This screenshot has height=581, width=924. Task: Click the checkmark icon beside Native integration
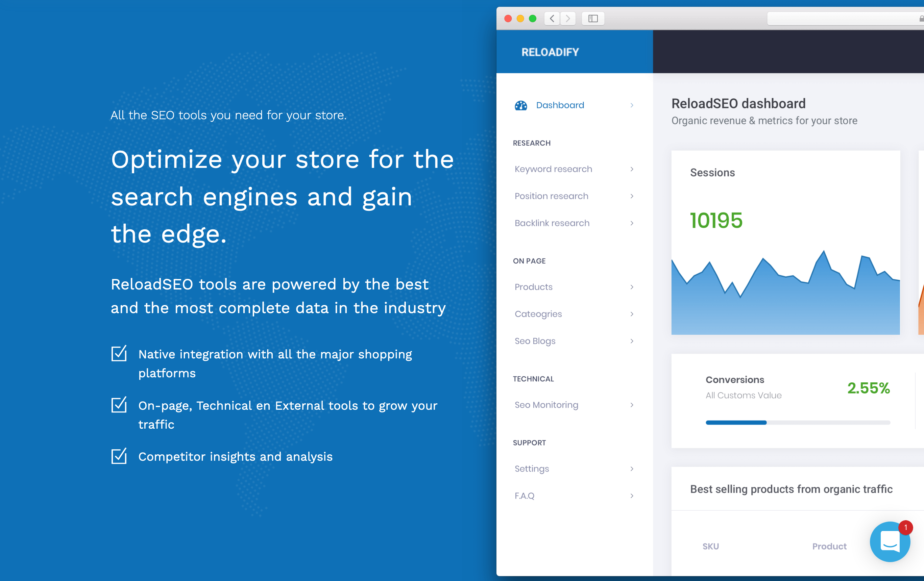pos(119,353)
